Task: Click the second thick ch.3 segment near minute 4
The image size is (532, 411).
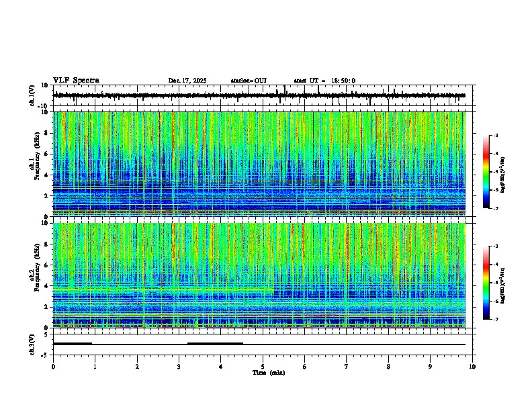Action: pyautogui.click(x=215, y=344)
